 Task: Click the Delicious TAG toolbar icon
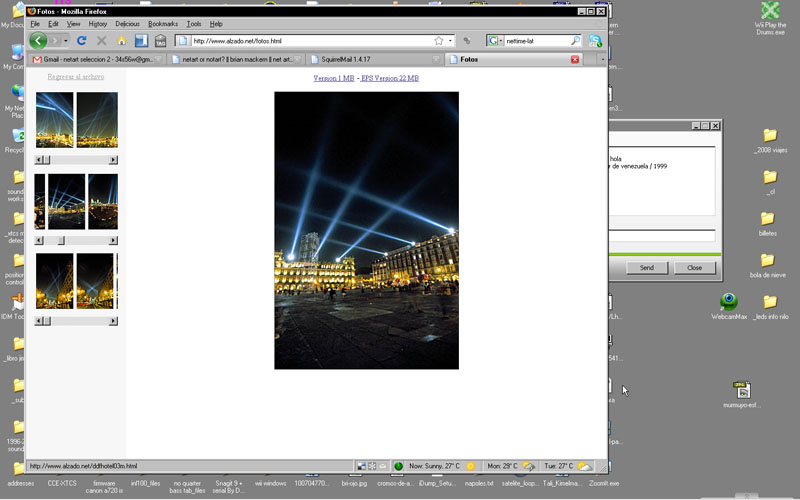pyautogui.click(x=160, y=41)
